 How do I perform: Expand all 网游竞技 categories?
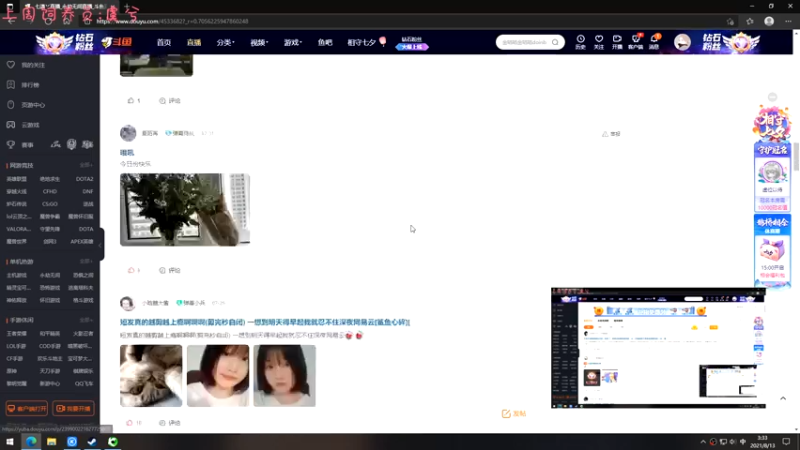(x=86, y=165)
